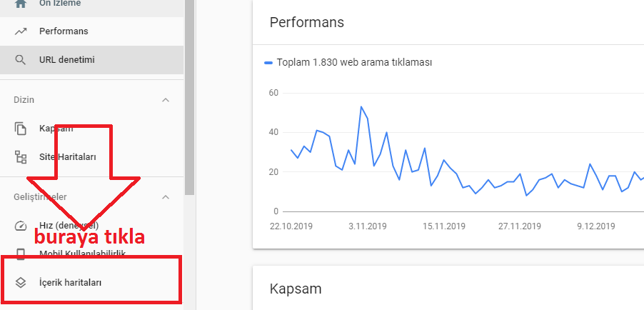Toggle the Toplam web arama tıklaması legend
This screenshot has width=644, height=310.
(x=348, y=62)
